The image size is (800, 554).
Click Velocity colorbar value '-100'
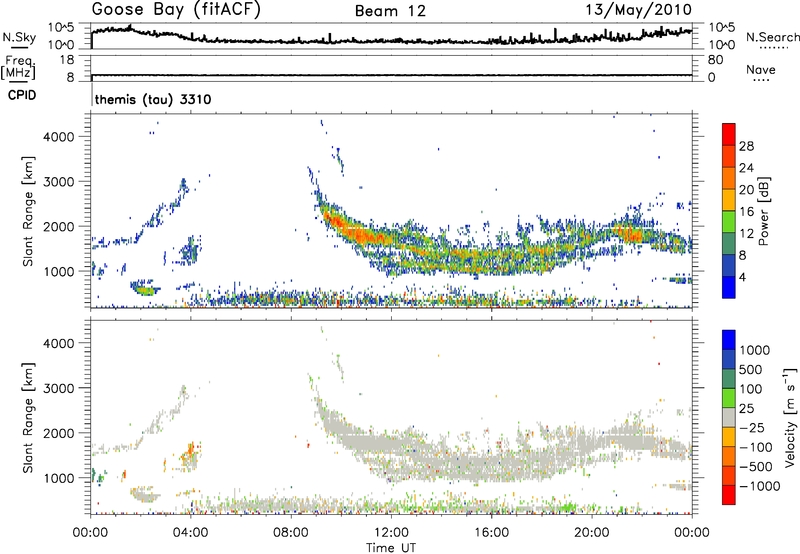click(756, 447)
